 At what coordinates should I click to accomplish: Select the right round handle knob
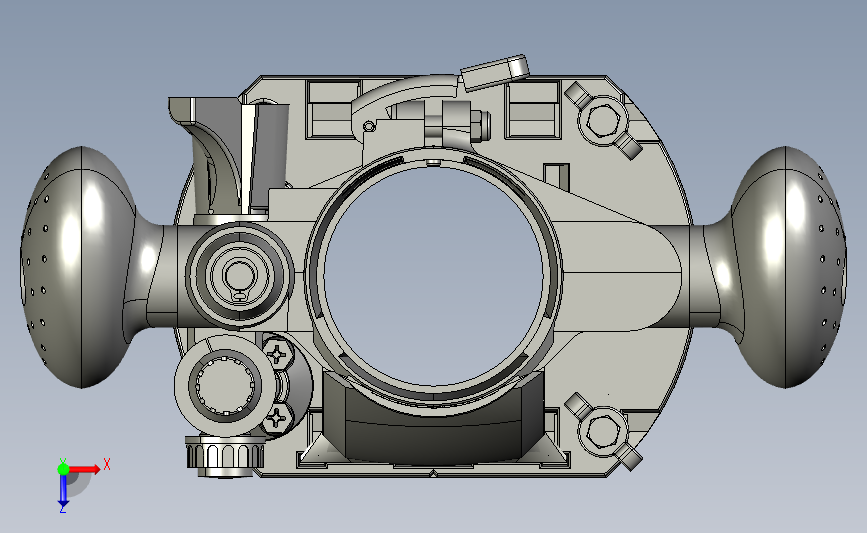click(789, 267)
